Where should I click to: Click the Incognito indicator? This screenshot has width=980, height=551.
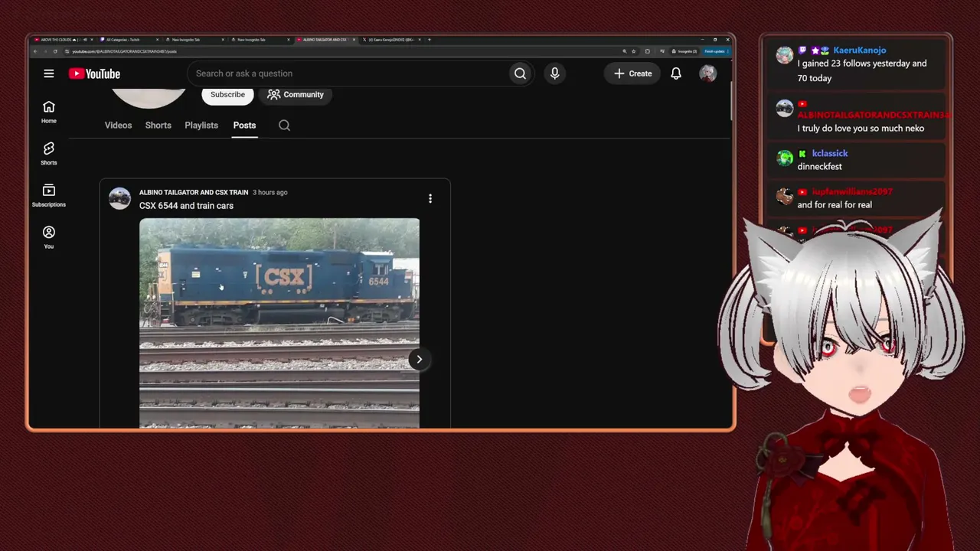(684, 51)
